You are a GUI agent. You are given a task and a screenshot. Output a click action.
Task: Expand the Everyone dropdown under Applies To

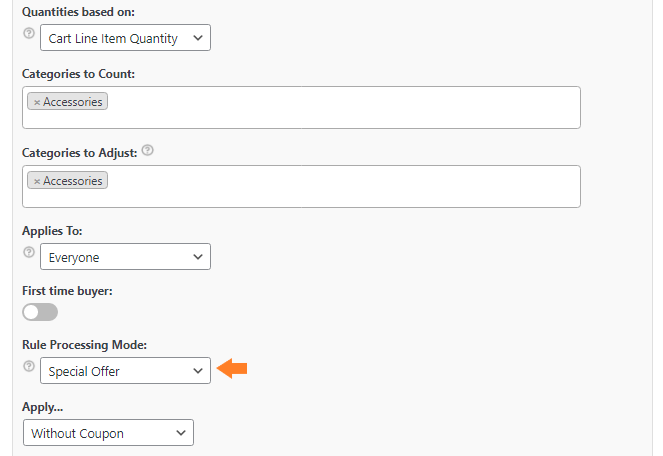click(x=125, y=257)
